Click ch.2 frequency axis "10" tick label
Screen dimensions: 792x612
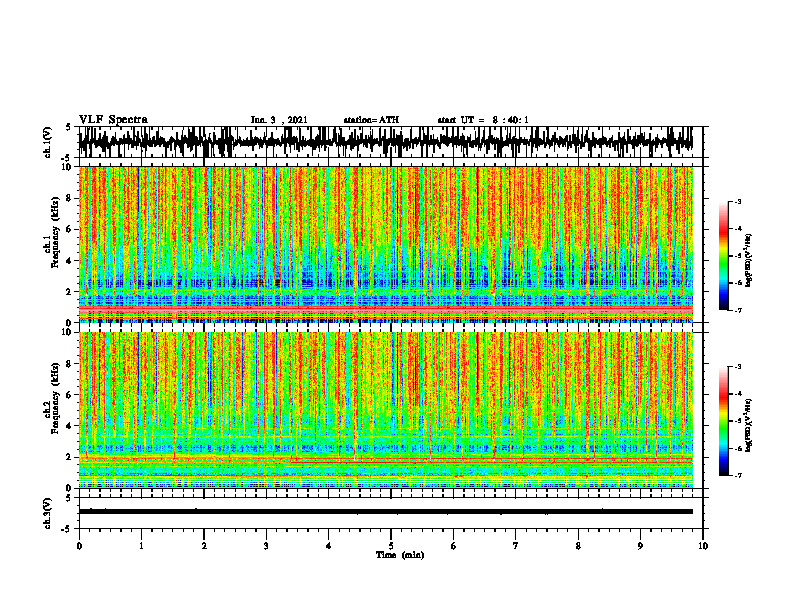tap(68, 332)
